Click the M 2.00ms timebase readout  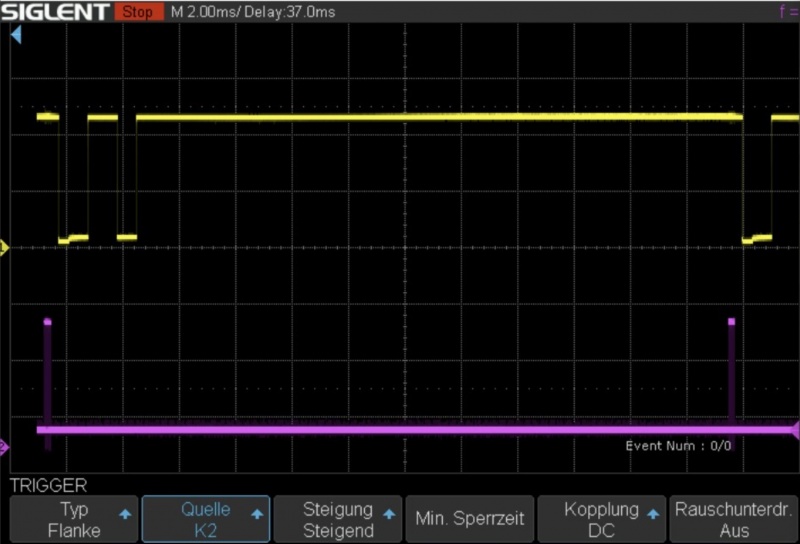[x=204, y=12]
